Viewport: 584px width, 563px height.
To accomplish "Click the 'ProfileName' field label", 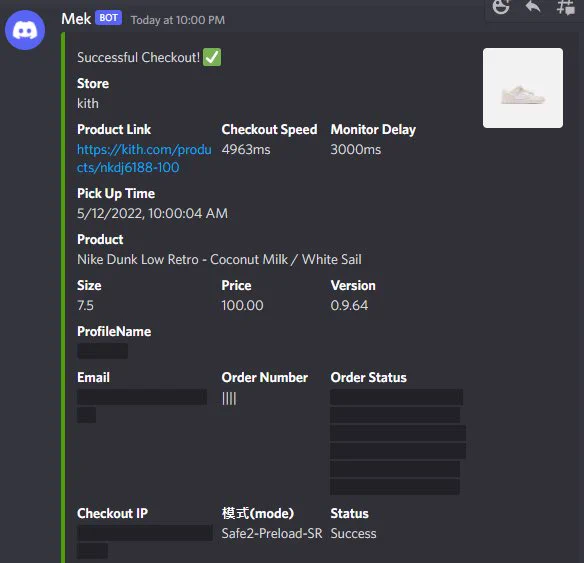I will 114,331.
